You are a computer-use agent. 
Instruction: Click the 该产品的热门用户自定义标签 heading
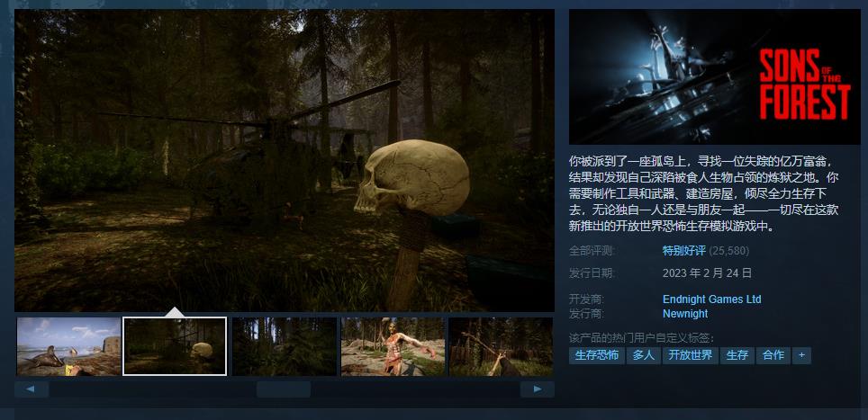click(641, 338)
